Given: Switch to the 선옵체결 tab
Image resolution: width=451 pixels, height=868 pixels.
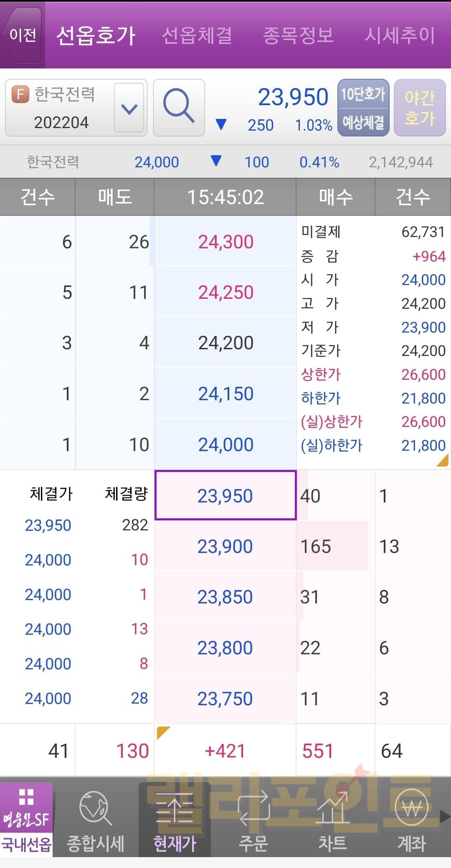Looking at the screenshot, I should coord(197,35).
